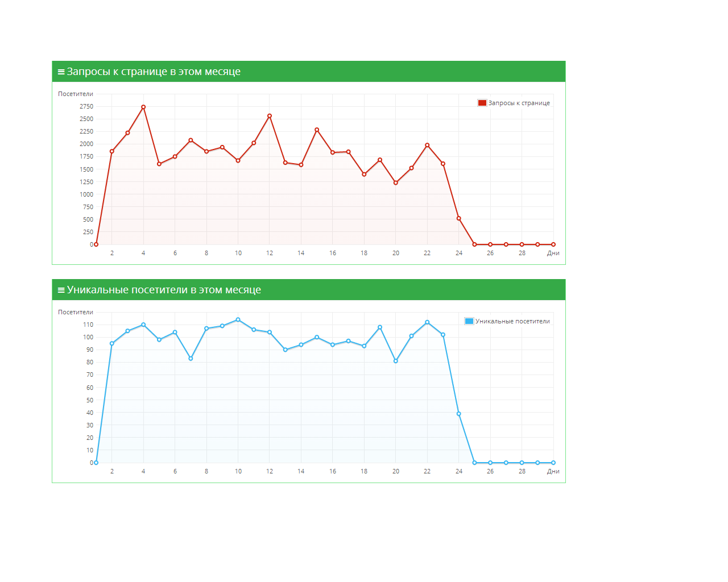This screenshot has width=728, height=582.
Task: Pick the blue data point at day 24
Action: 459,414
